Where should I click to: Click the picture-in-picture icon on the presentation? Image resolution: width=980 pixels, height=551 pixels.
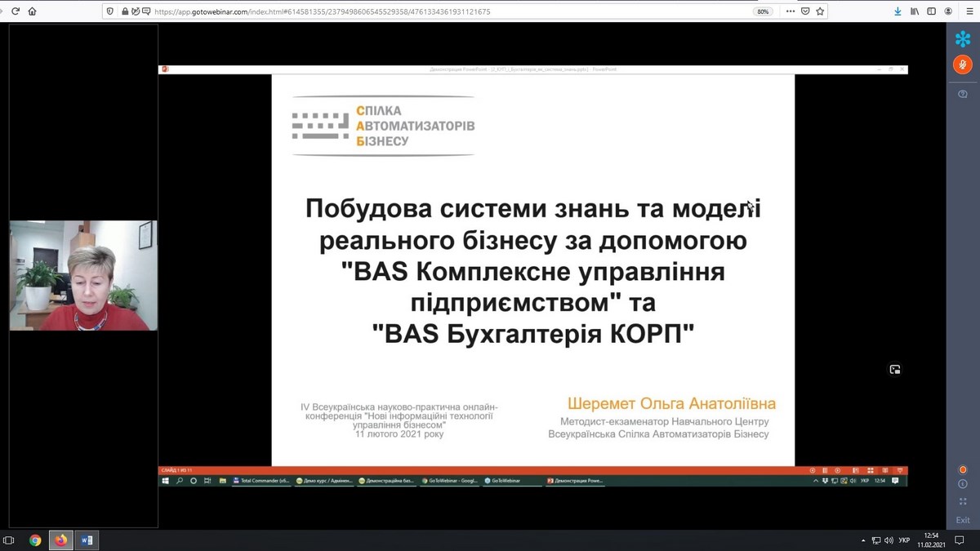895,370
